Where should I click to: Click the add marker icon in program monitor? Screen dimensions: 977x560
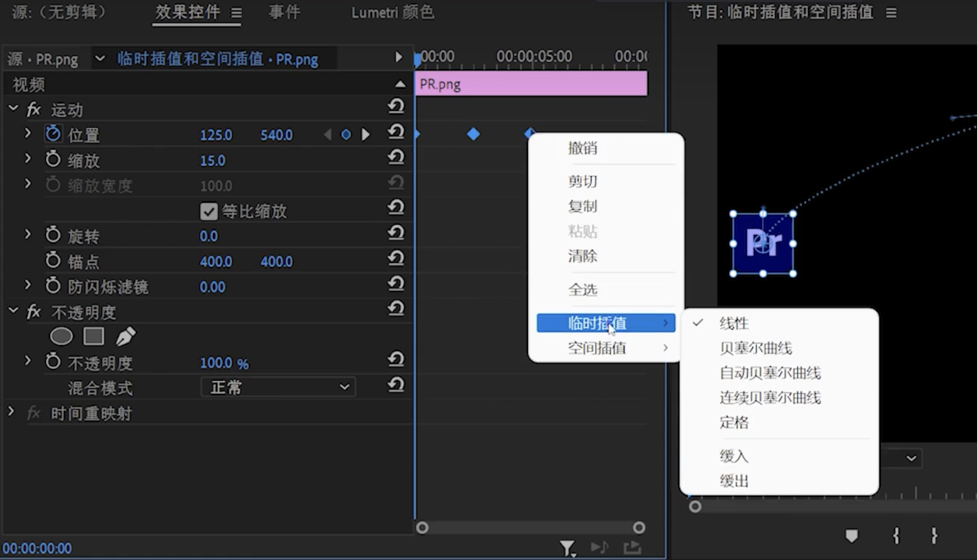[851, 536]
